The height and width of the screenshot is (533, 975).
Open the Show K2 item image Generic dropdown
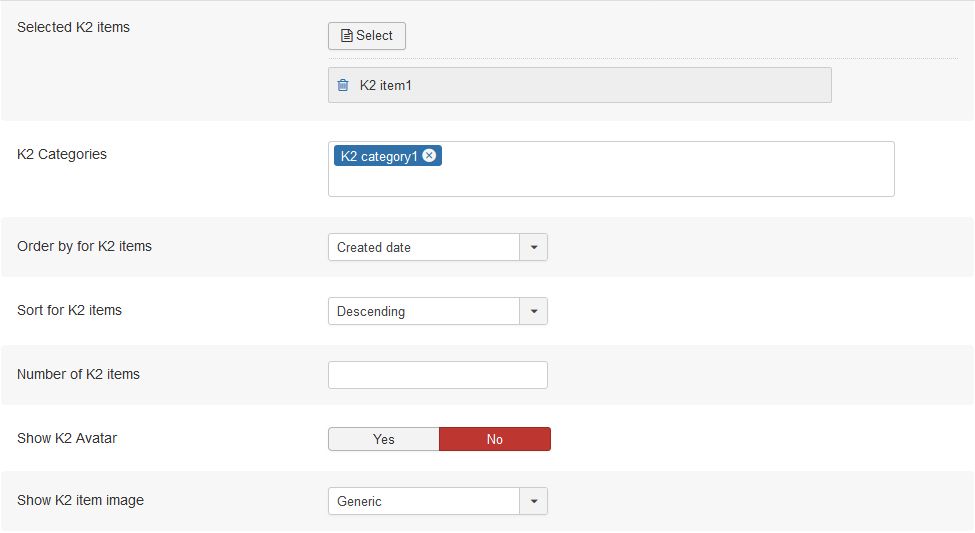pyautogui.click(x=438, y=501)
